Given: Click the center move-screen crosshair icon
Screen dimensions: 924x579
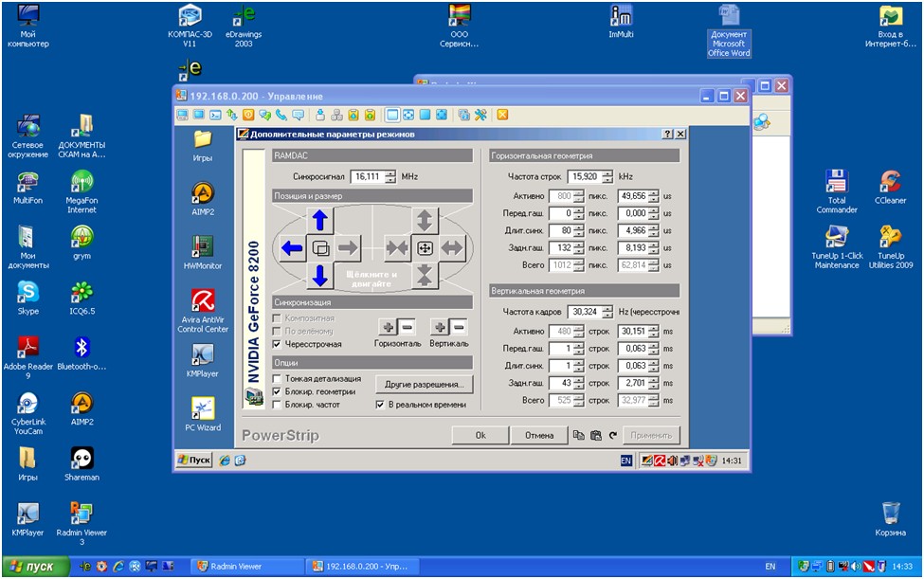Looking at the screenshot, I should tap(425, 248).
